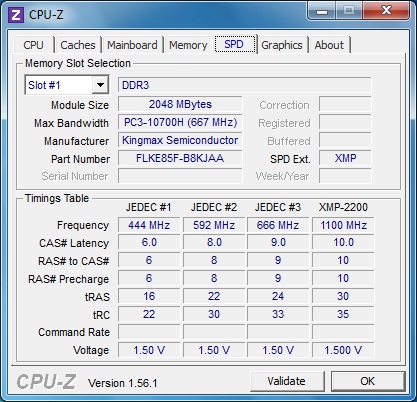This screenshot has width=417, height=402.
Task: Click the Command Rate label
Action: (74, 332)
